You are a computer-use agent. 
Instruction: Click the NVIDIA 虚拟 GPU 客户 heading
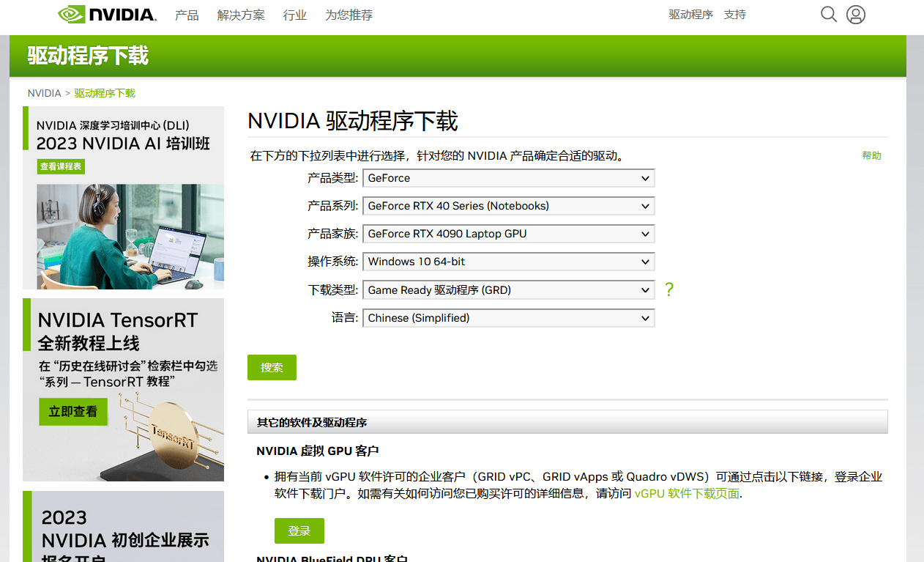[317, 451]
